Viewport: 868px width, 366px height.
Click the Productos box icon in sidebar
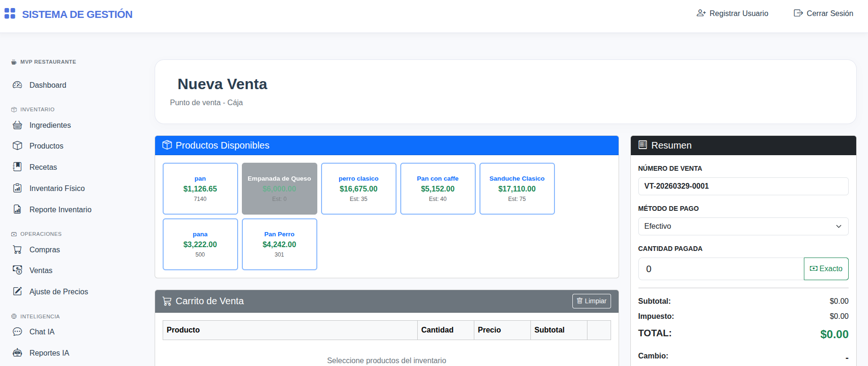pyautogui.click(x=17, y=146)
